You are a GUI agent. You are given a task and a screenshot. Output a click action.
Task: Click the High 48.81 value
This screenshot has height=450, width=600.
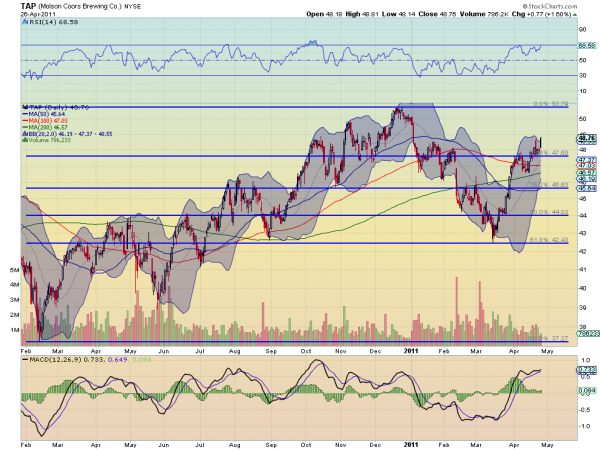coord(362,14)
